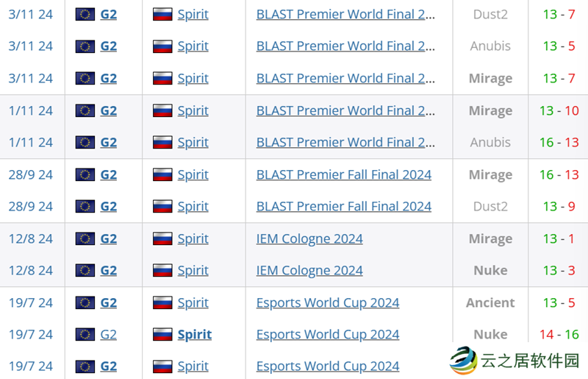This screenshot has height=379, width=588.
Task: Click the Russian flag in the Nuke 13-3 row
Action: (162, 271)
